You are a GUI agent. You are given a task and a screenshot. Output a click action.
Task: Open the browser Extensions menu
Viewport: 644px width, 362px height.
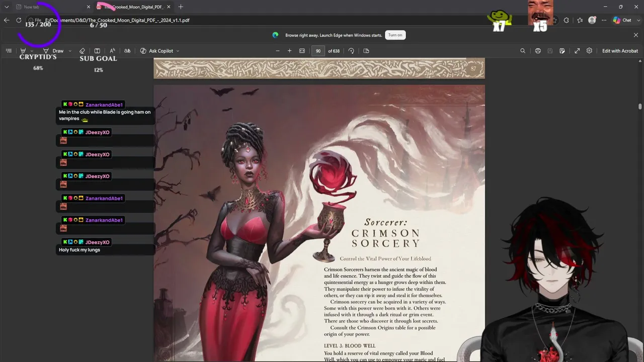click(x=567, y=20)
